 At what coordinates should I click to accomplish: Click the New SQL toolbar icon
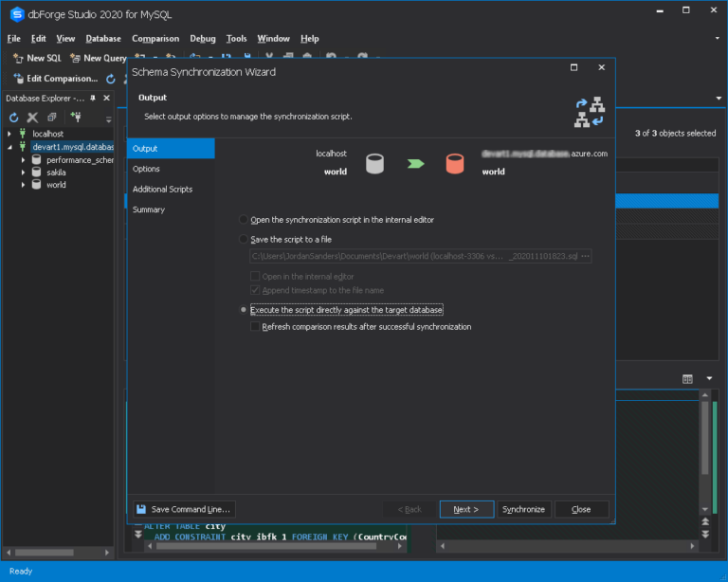click(18, 58)
